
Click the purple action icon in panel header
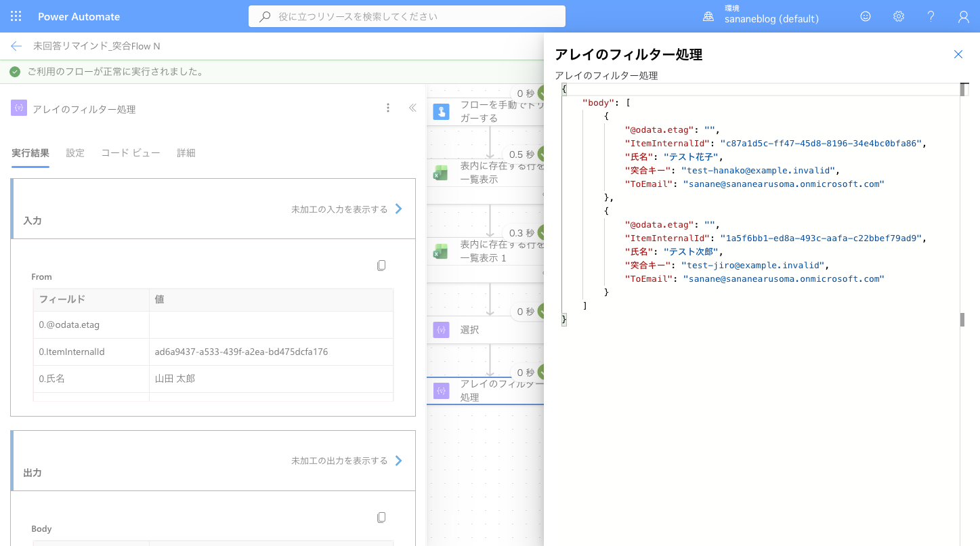click(19, 108)
